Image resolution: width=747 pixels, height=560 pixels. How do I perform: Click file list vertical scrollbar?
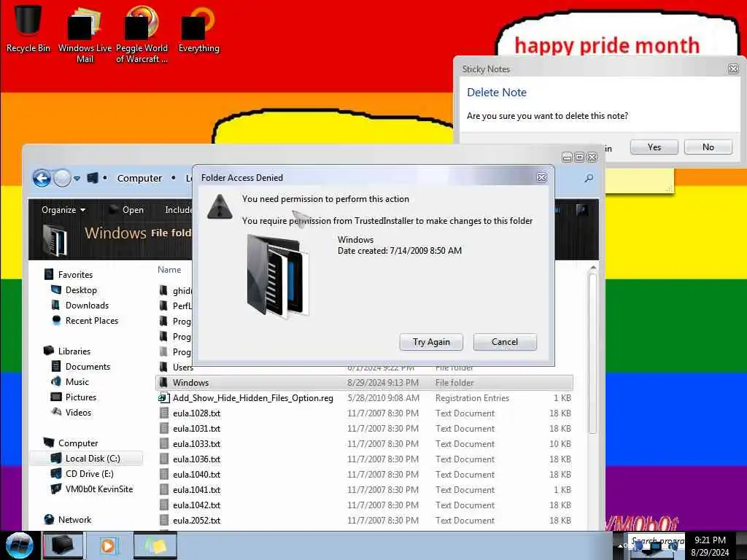(x=592, y=355)
